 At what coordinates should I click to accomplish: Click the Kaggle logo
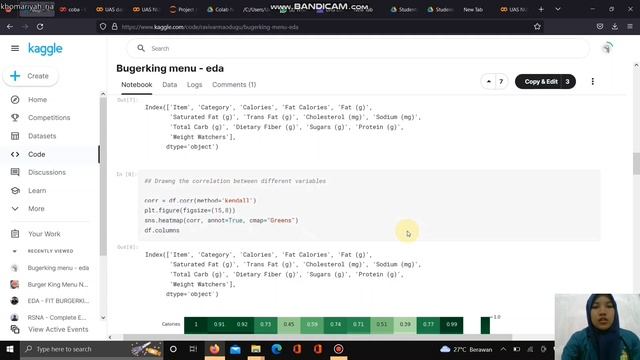coord(45,49)
